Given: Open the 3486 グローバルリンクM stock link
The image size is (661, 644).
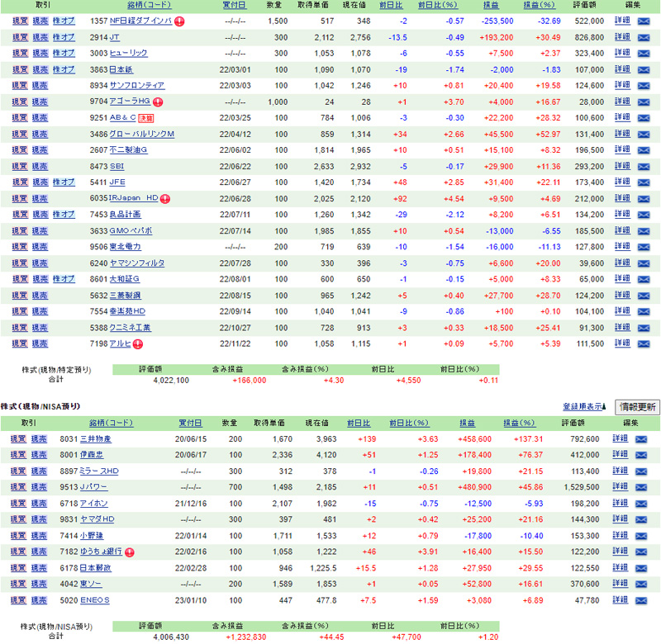Looking at the screenshot, I should coord(141,135).
